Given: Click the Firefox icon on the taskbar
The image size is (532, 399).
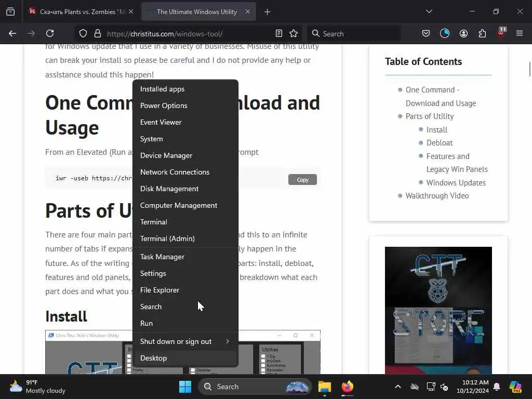Looking at the screenshot, I should (x=347, y=387).
